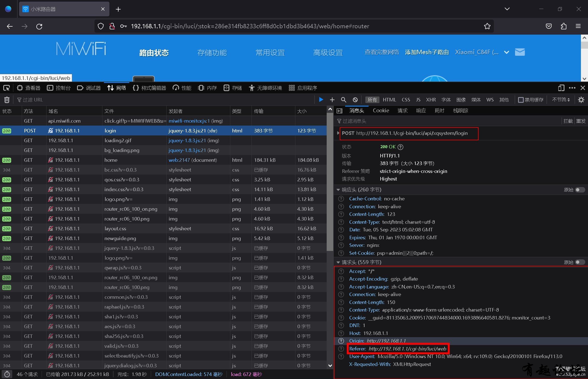Click help icon beside Set-Cookie header
588x379 pixels.
point(341,253)
